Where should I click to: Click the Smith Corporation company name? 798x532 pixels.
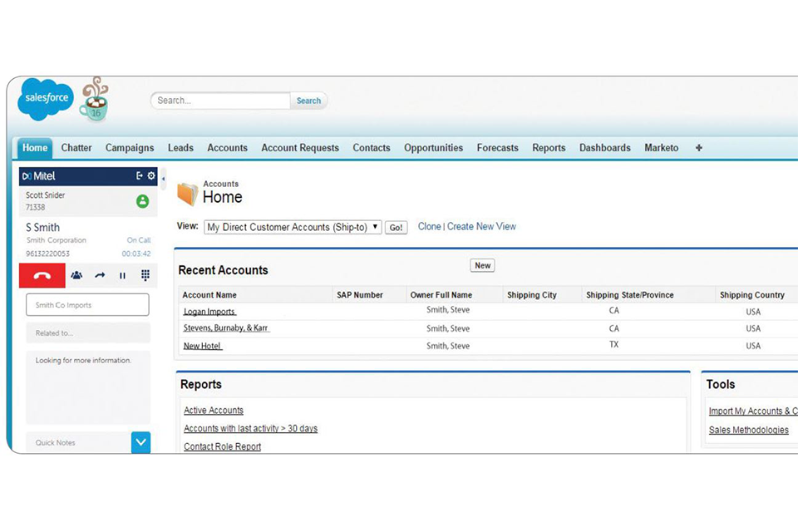point(57,239)
